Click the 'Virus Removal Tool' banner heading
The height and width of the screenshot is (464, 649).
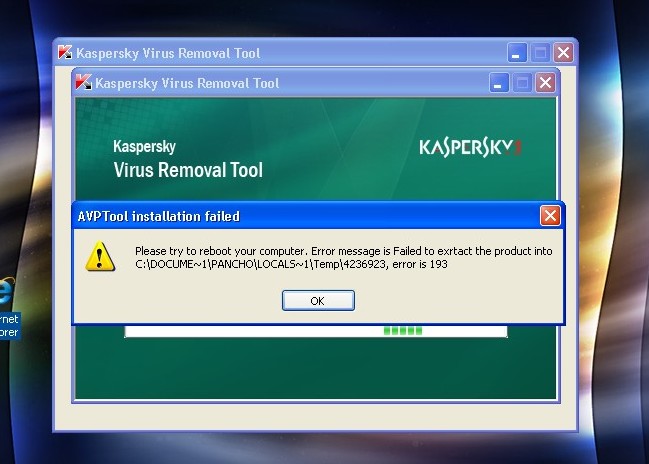[188, 170]
